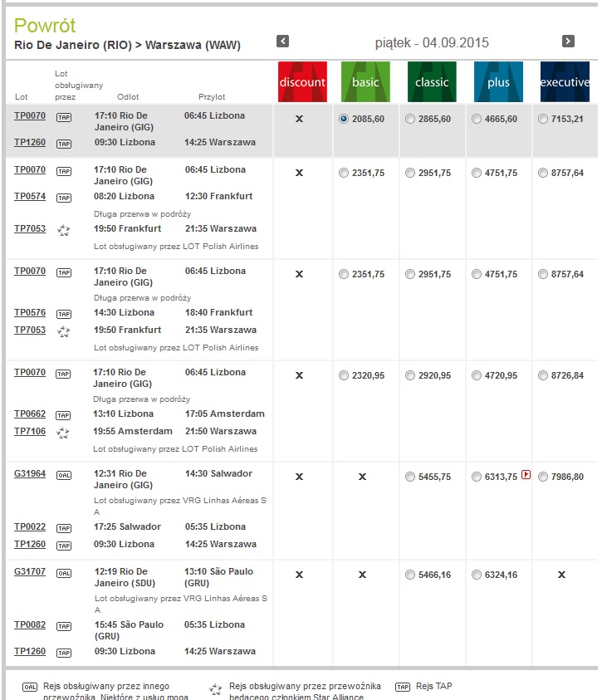This screenshot has height=700, width=602.
Task: Select classic fare 2865,60
Action: (x=409, y=119)
